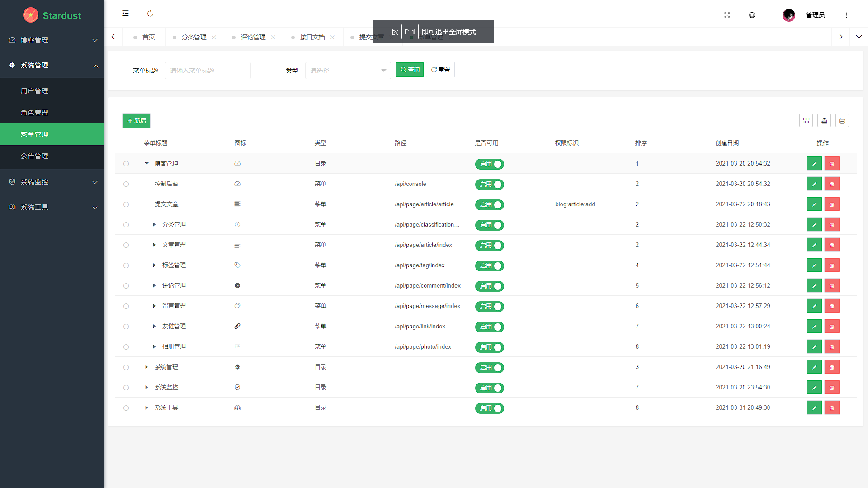868x488 pixels.
Task: Click the green 查询 search button
Action: pos(410,70)
